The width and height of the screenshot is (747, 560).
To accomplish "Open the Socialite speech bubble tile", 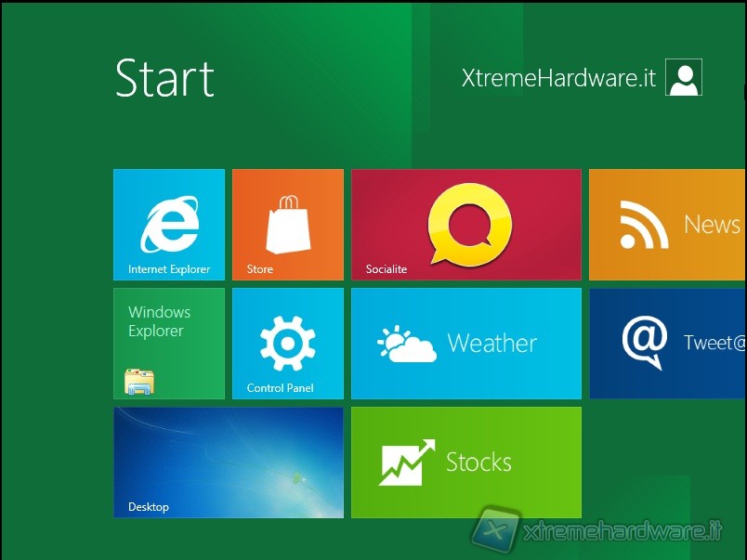I will tap(468, 224).
